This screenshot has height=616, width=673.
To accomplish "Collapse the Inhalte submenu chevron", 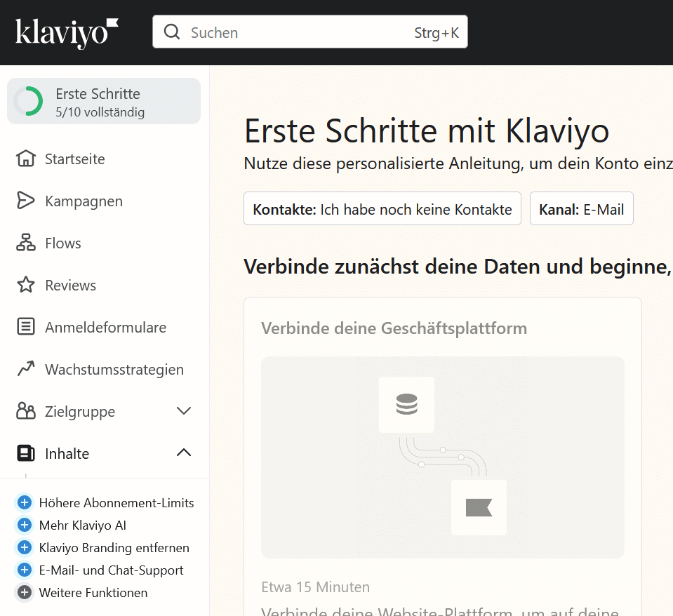I will (x=184, y=453).
